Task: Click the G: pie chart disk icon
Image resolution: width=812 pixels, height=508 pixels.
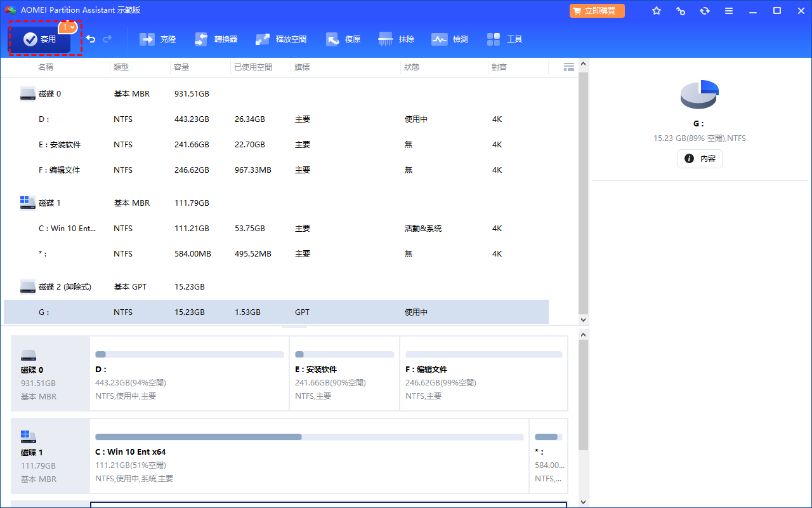Action: pyautogui.click(x=700, y=95)
